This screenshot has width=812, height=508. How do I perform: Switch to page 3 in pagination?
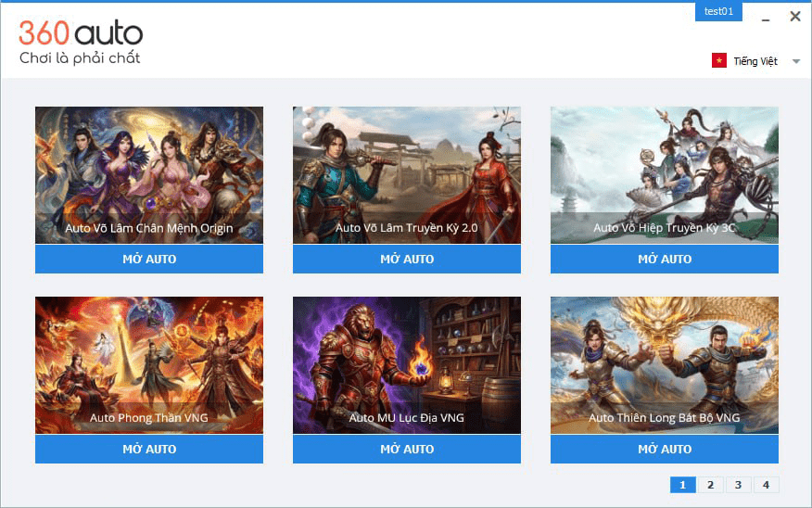click(x=739, y=485)
